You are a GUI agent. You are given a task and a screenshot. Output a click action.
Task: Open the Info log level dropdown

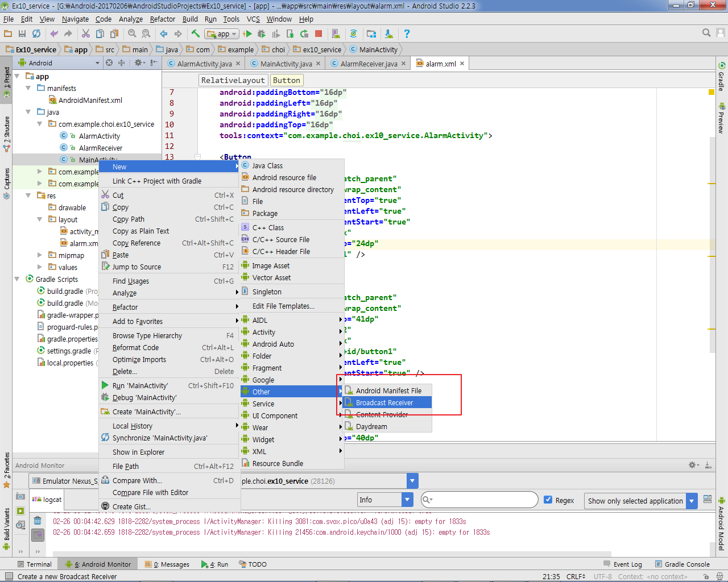pos(385,500)
